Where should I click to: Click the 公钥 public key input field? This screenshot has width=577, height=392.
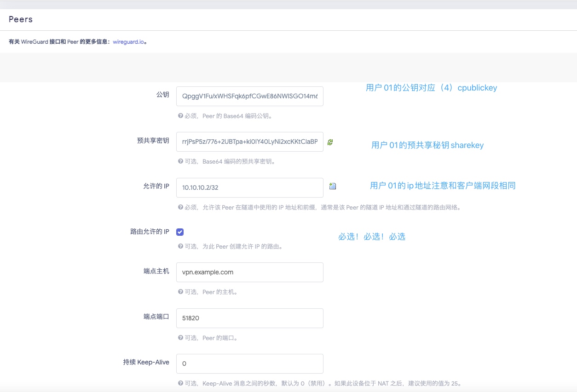(x=250, y=97)
